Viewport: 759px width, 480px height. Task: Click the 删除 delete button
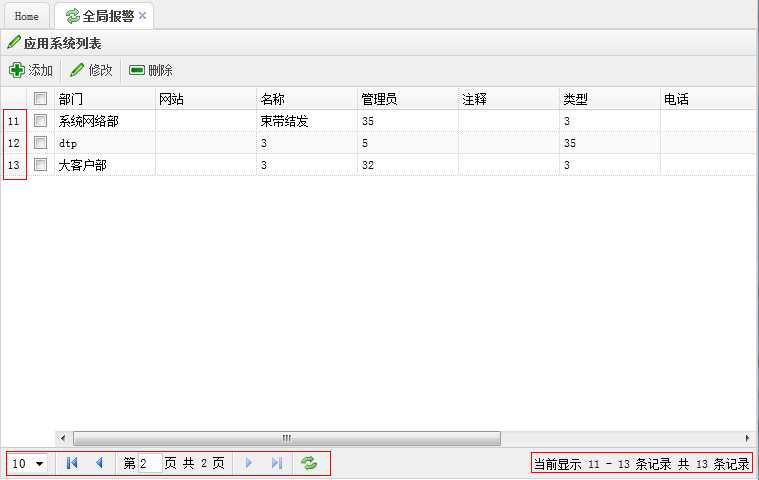[151, 70]
